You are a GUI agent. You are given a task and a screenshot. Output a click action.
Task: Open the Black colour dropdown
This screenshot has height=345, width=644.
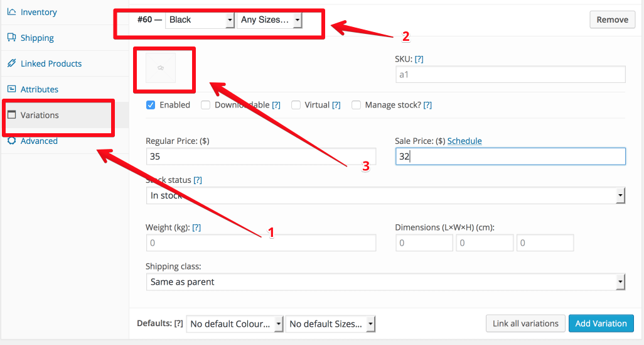pos(200,19)
